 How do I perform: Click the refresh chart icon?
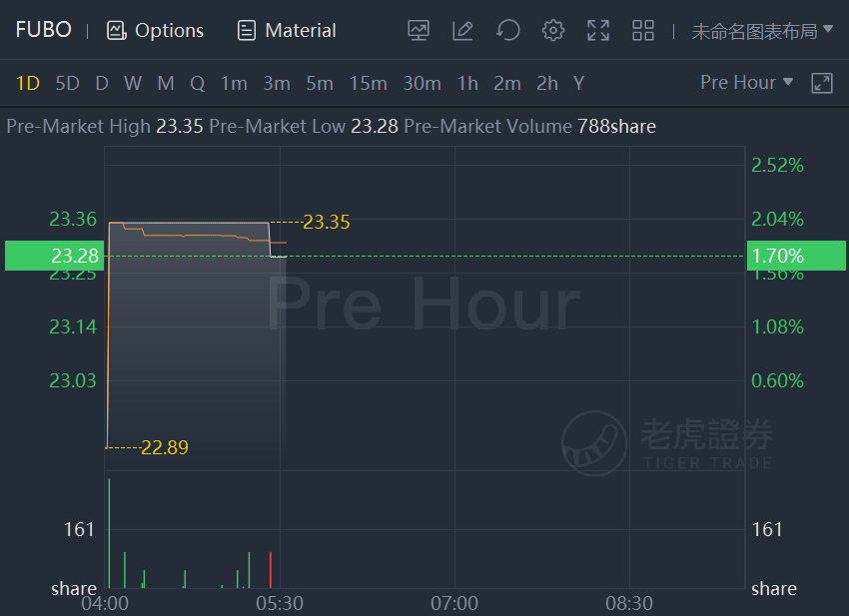pos(507,30)
